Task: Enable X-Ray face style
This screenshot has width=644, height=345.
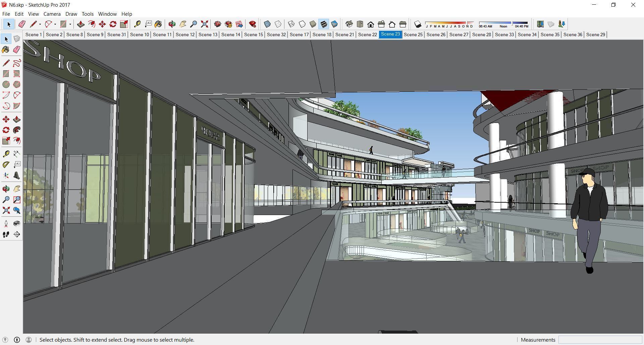Action: click(267, 24)
